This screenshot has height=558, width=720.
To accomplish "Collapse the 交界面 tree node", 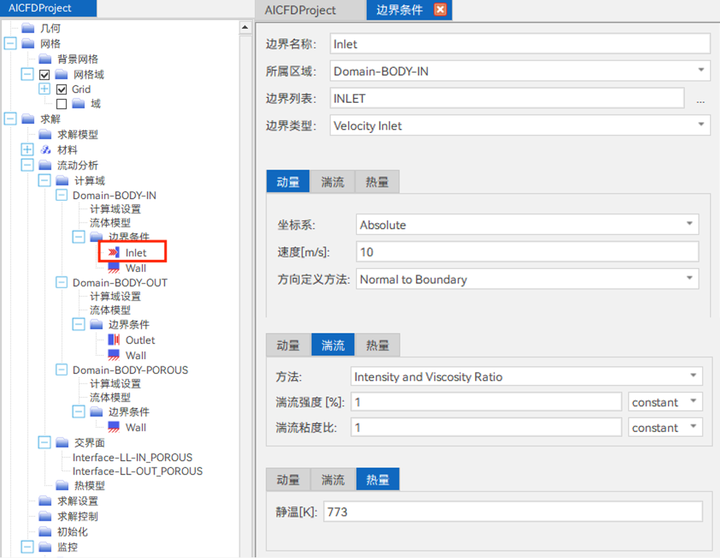I will (x=45, y=442).
